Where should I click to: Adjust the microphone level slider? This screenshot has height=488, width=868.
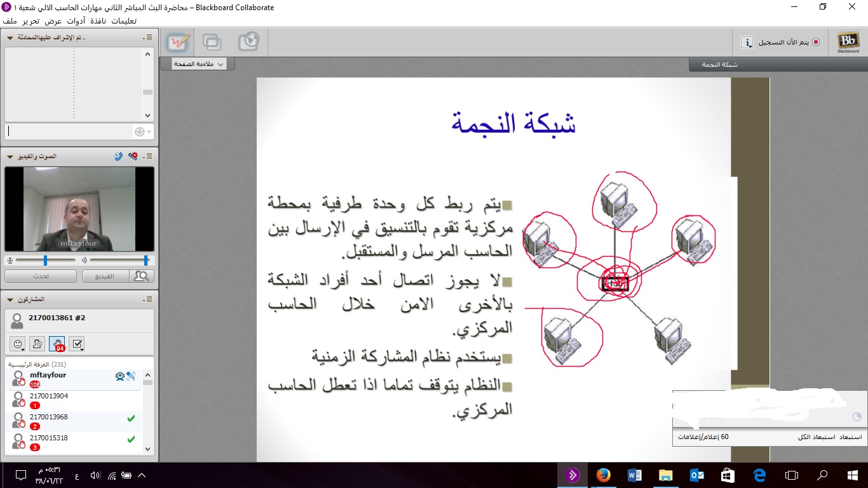tap(46, 261)
